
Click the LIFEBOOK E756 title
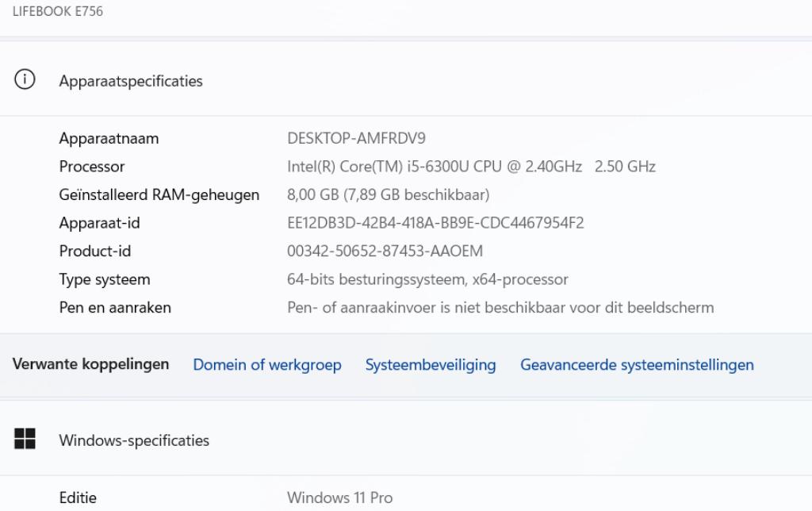point(56,11)
